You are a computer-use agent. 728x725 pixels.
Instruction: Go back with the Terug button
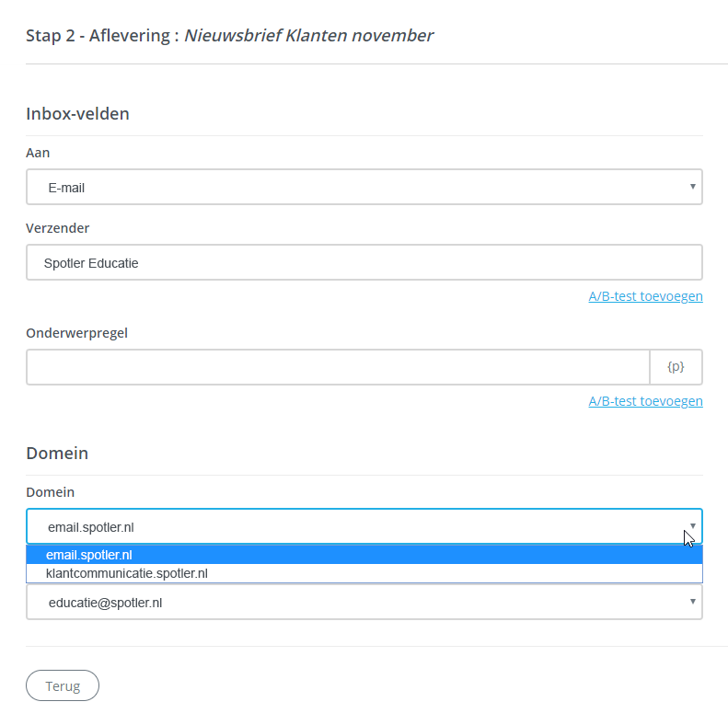click(x=63, y=685)
